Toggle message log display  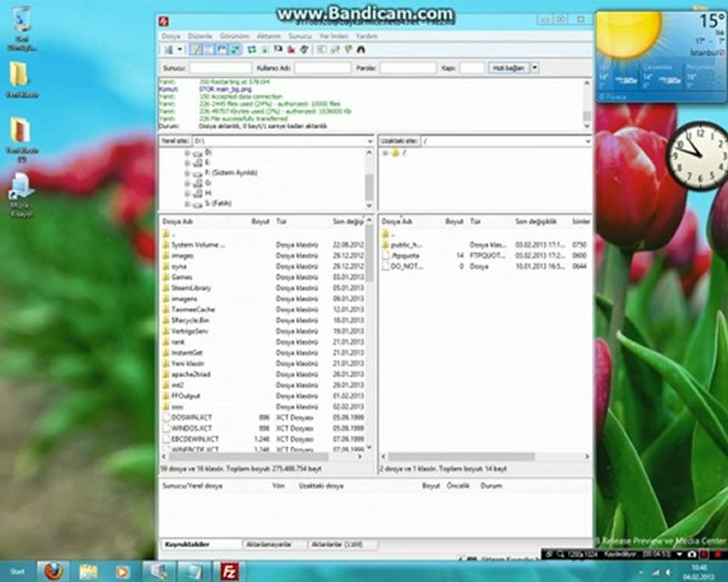pyautogui.click(x=196, y=49)
